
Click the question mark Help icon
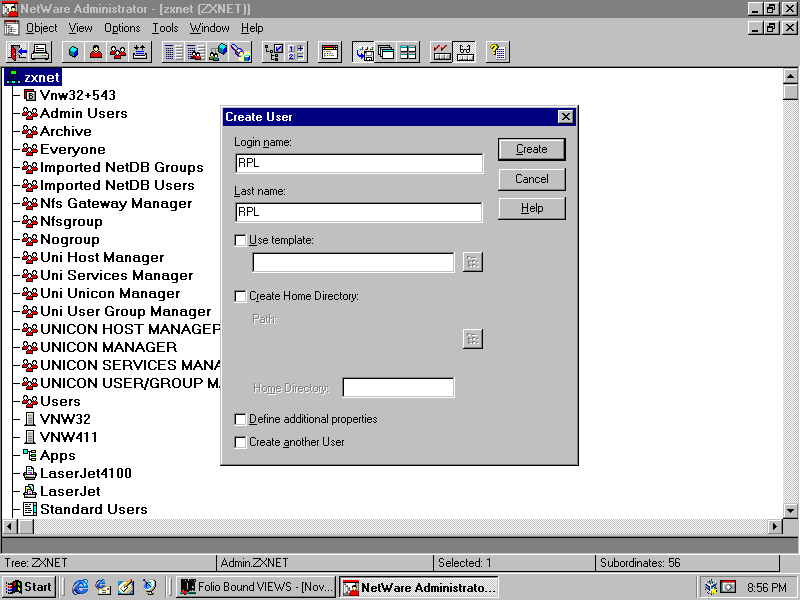coord(497,52)
